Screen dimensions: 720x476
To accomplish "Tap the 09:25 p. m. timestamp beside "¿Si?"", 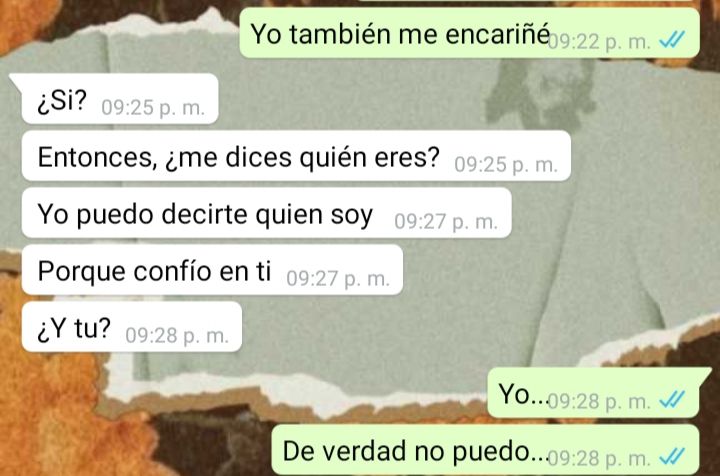I will point(153,108).
